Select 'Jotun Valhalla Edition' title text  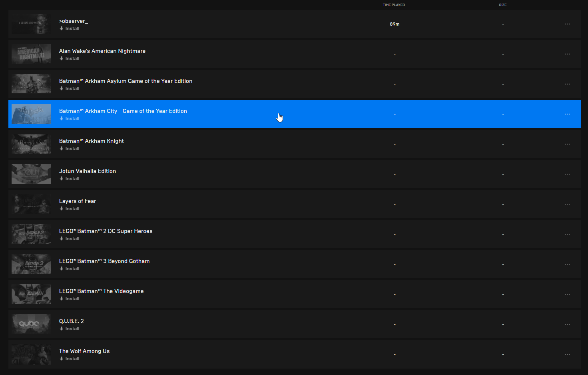tap(88, 171)
